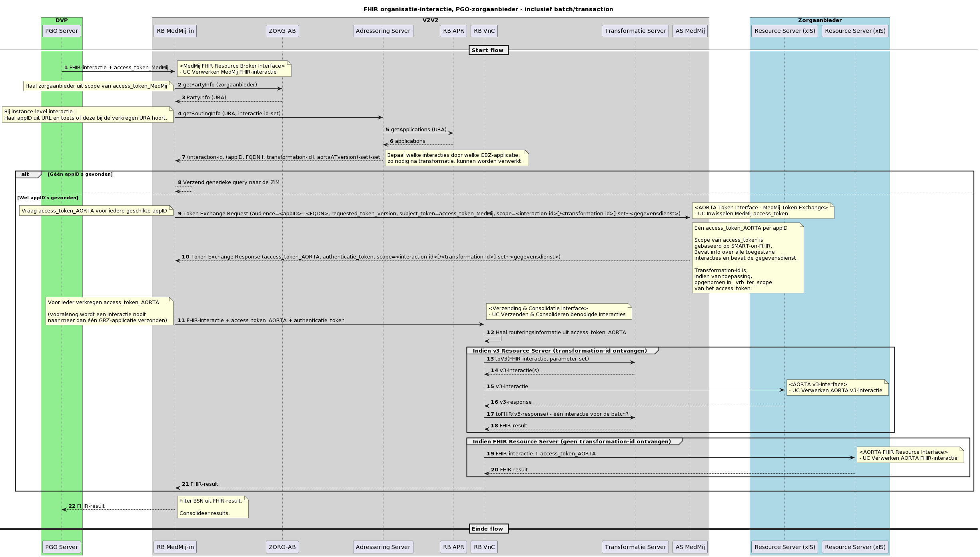Screen dimensions: 980x557
Task: Click the MedMij FHIR Resource Broker Interface note
Action: [x=234, y=69]
